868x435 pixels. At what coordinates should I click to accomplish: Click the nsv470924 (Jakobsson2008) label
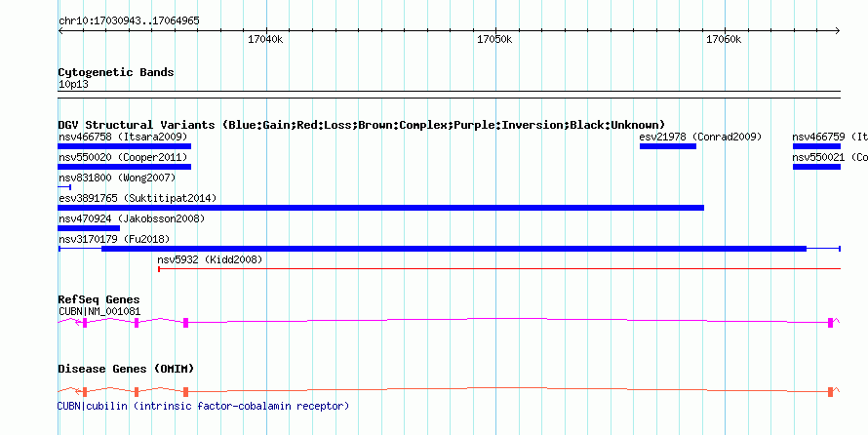(132, 218)
